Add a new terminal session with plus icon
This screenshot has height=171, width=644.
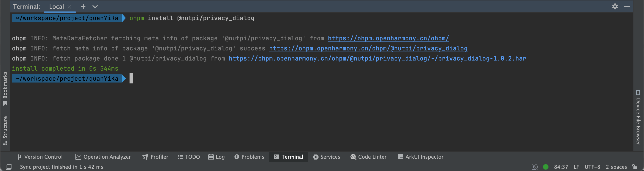pos(83,6)
